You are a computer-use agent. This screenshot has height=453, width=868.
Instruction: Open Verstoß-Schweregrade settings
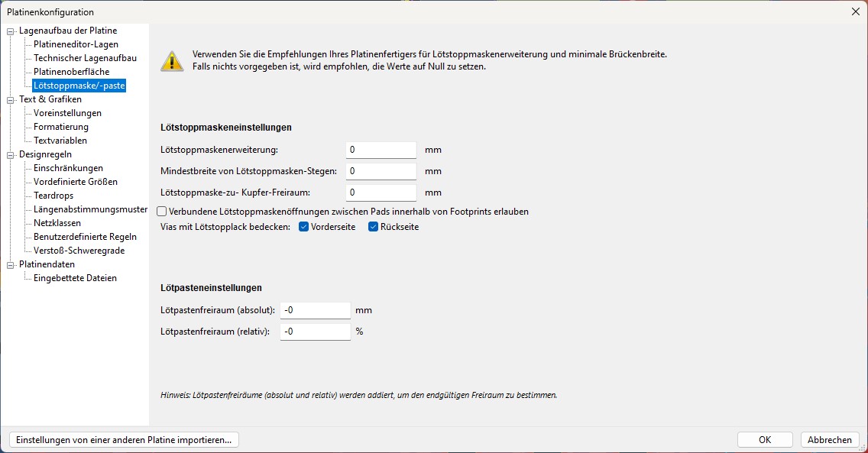pos(79,251)
